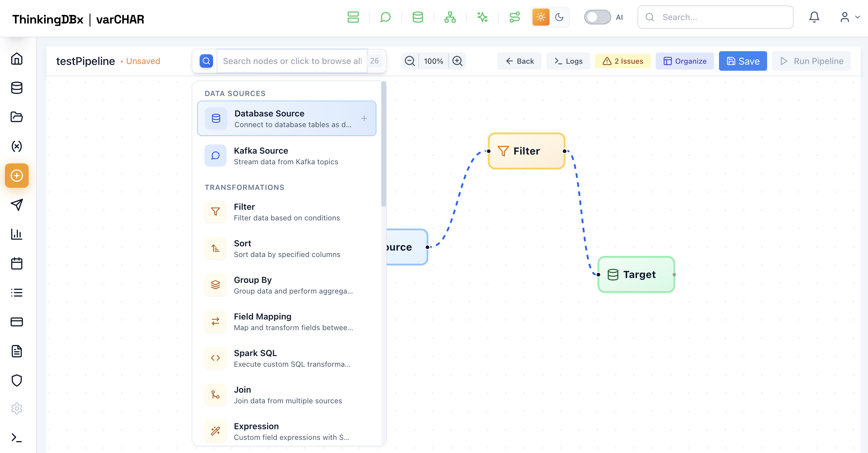Open the analytics bar-chart sidebar icon

point(16,234)
